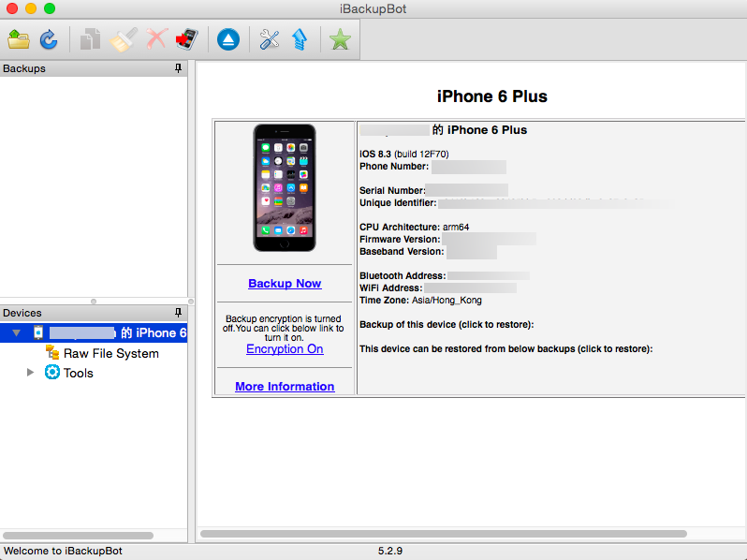Screen dimensions: 747x560
Task: Click the Time Zone Asia/Hong_Kong text
Action: [x=420, y=301]
